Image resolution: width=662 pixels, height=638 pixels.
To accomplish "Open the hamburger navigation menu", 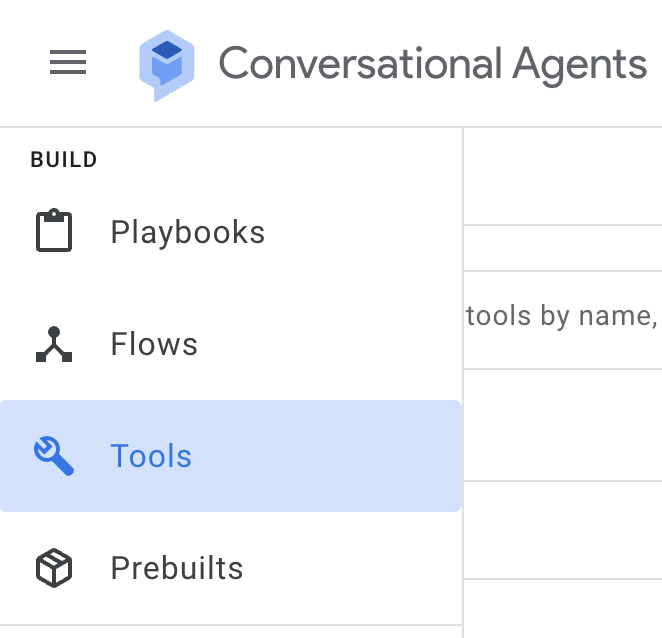I will pyautogui.click(x=68, y=63).
